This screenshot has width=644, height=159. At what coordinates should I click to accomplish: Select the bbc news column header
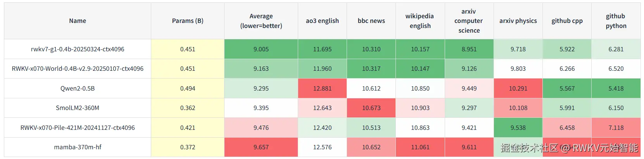pos(371,21)
